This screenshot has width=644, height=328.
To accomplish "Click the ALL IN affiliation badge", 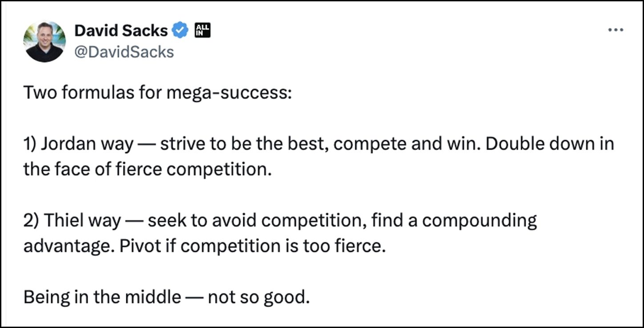I will (x=202, y=30).
